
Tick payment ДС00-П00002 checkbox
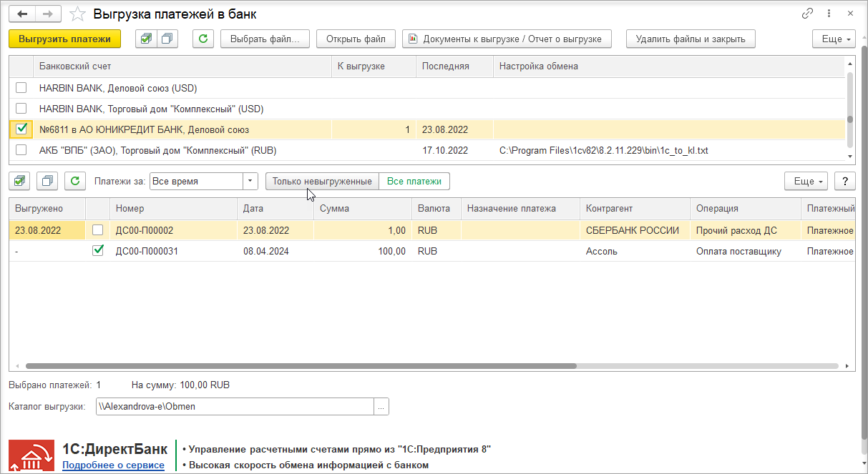(98, 230)
